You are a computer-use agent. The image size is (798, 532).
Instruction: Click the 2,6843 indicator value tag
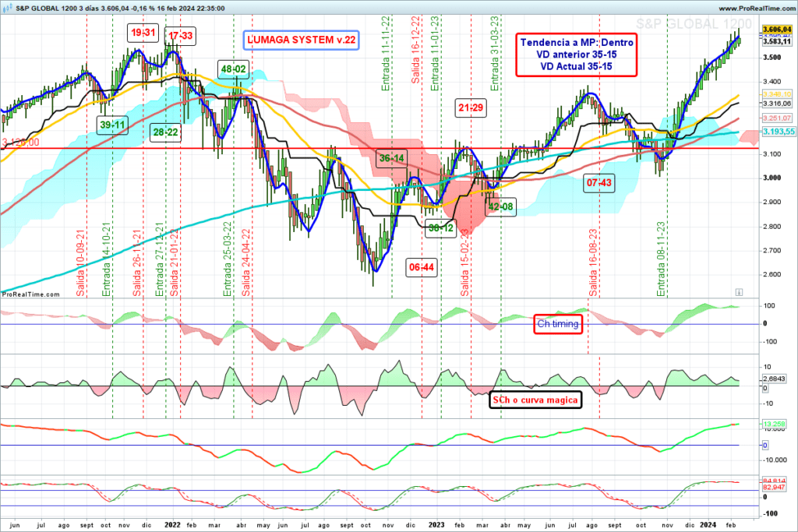pyautogui.click(x=774, y=379)
